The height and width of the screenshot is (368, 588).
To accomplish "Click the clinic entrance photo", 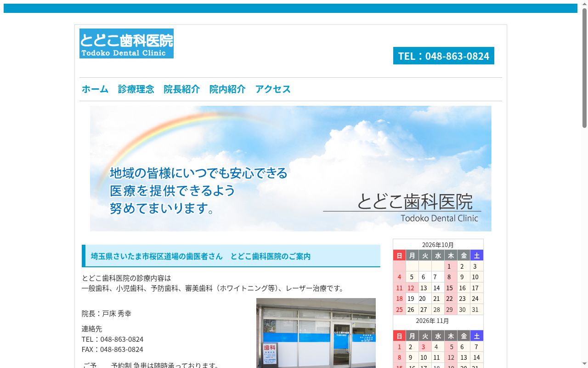I will point(316,333).
